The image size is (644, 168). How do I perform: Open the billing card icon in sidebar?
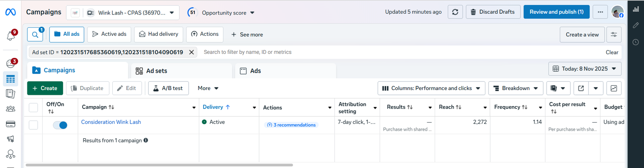11,124
